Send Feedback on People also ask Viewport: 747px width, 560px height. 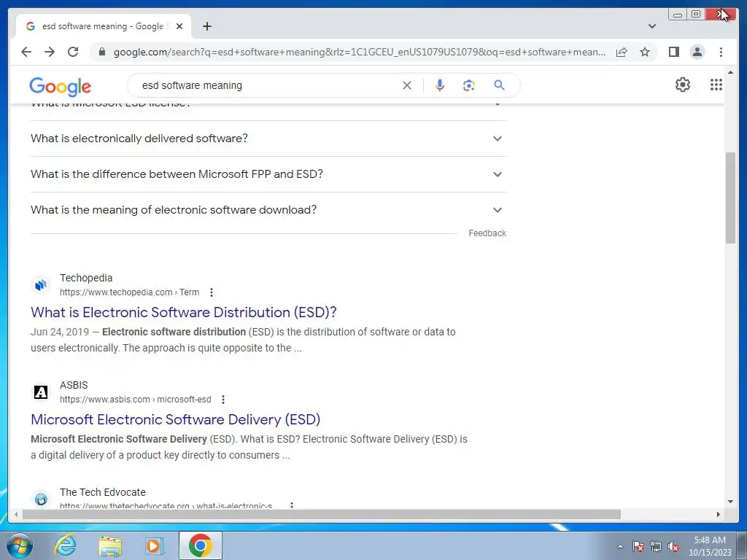coord(487,233)
